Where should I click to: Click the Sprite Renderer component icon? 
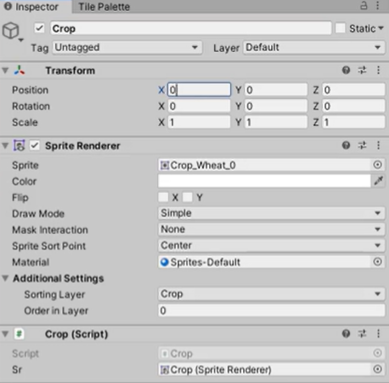point(19,146)
